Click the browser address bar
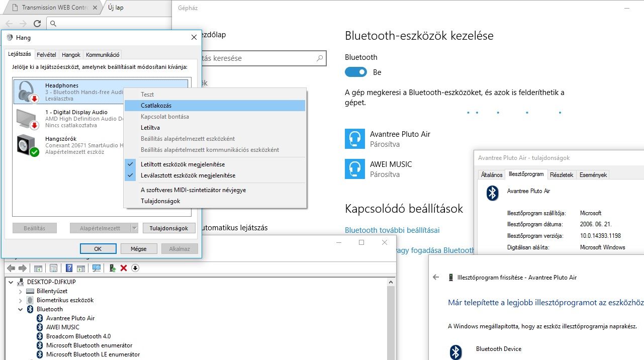 110,23
